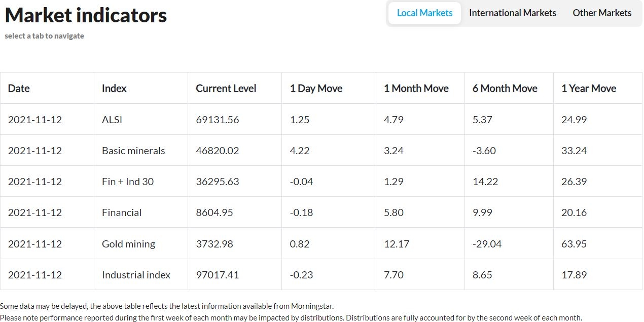Switch to the Local Markets tab
Screen dimensions: 644x322
[424, 13]
